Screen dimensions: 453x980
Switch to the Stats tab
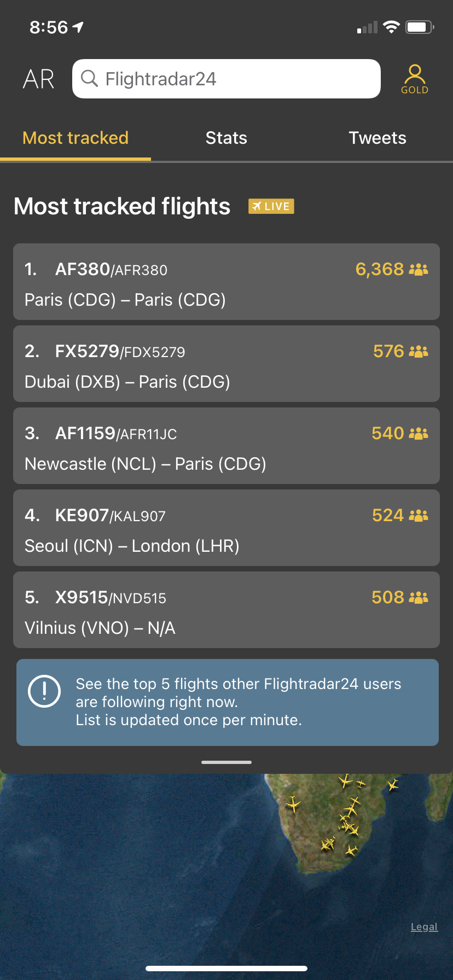click(x=226, y=138)
